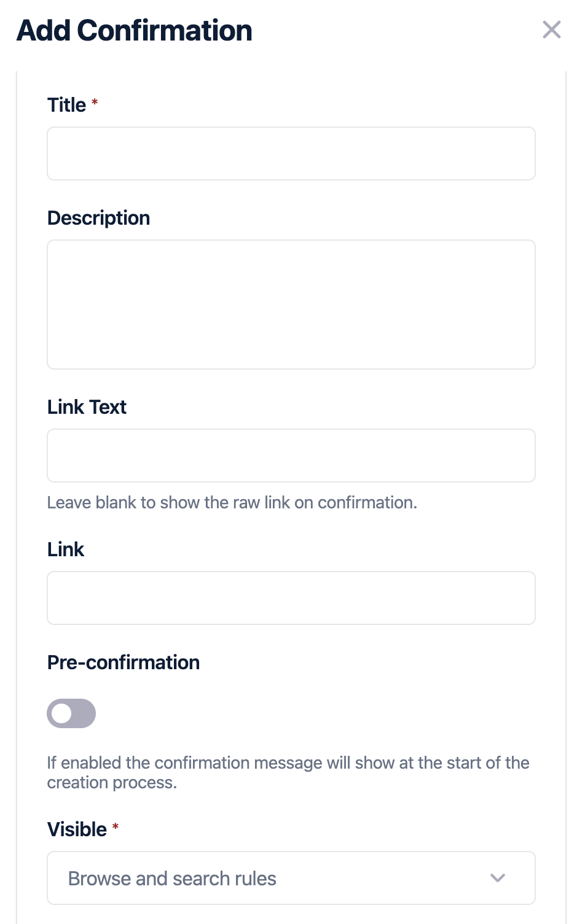Click the red asterisk beside Title
The image size is (577, 924).
click(95, 103)
